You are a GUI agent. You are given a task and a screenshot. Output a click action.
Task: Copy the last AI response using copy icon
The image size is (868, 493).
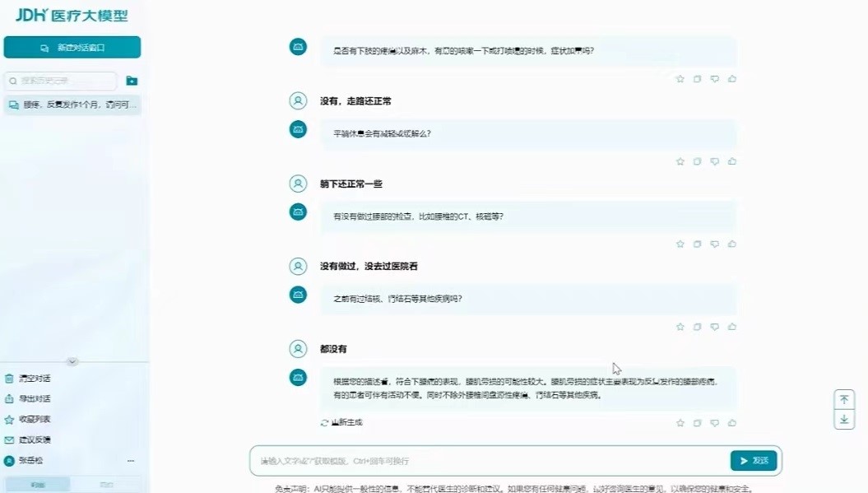coord(697,422)
